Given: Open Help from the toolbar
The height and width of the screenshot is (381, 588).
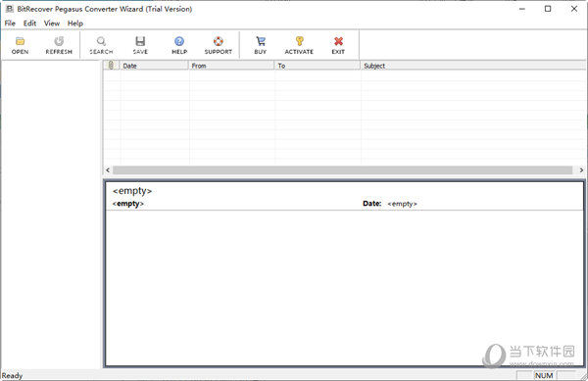Looking at the screenshot, I should [179, 45].
